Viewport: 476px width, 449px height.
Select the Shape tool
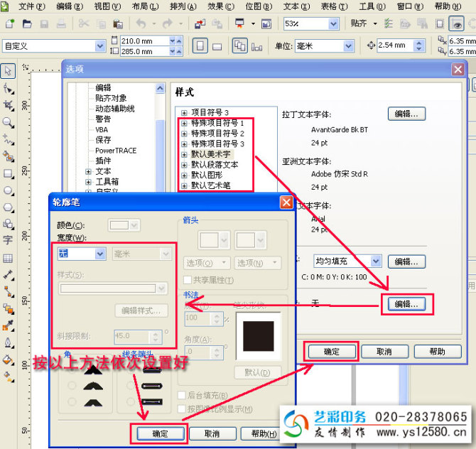coord(9,88)
